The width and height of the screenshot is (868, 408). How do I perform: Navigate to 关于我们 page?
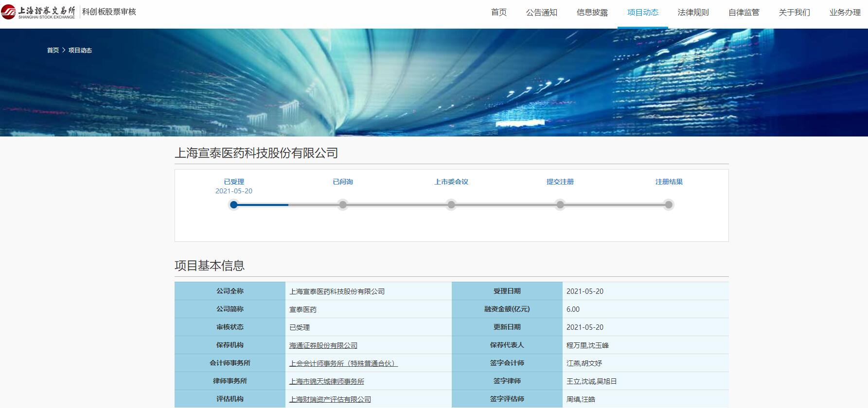click(794, 13)
